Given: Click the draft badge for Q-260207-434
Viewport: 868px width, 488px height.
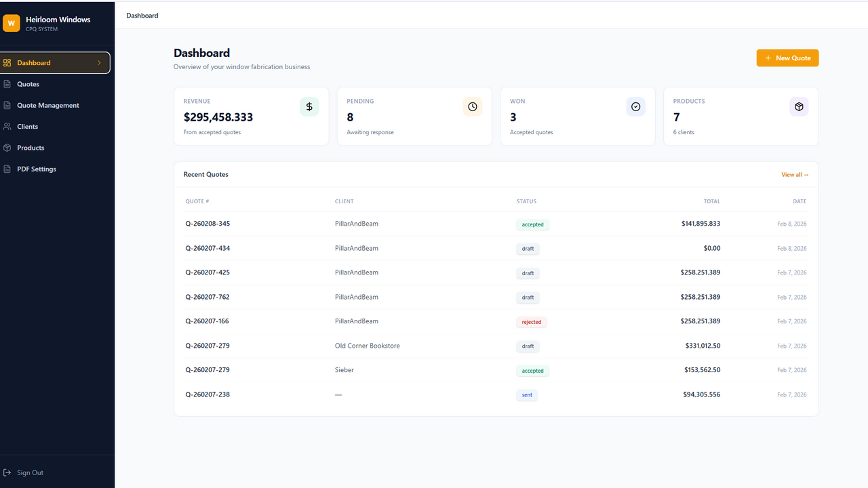Looking at the screenshot, I should [528, 249].
